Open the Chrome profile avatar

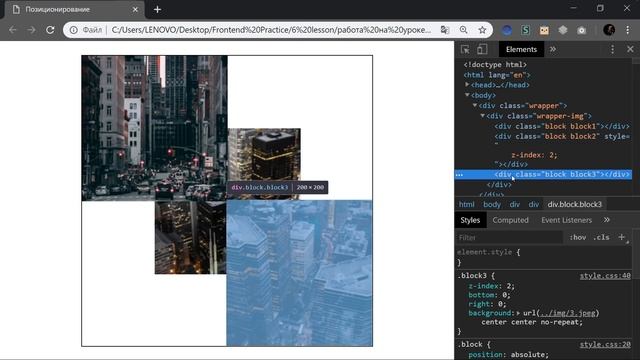click(609, 30)
